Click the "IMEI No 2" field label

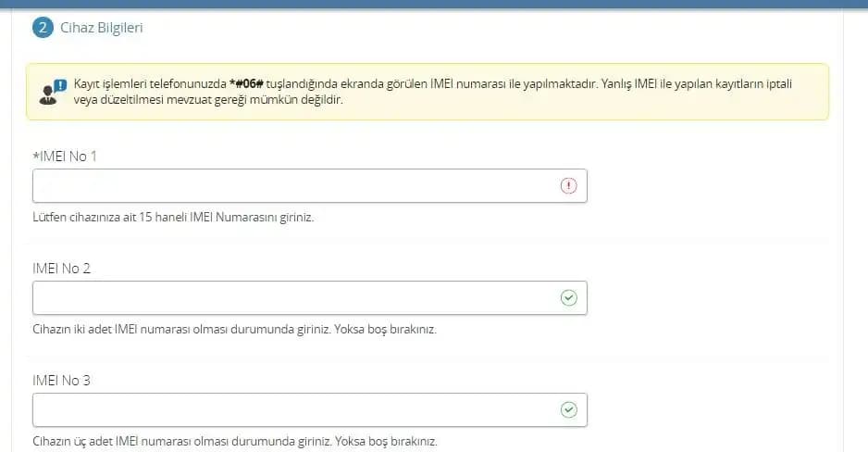click(61, 269)
